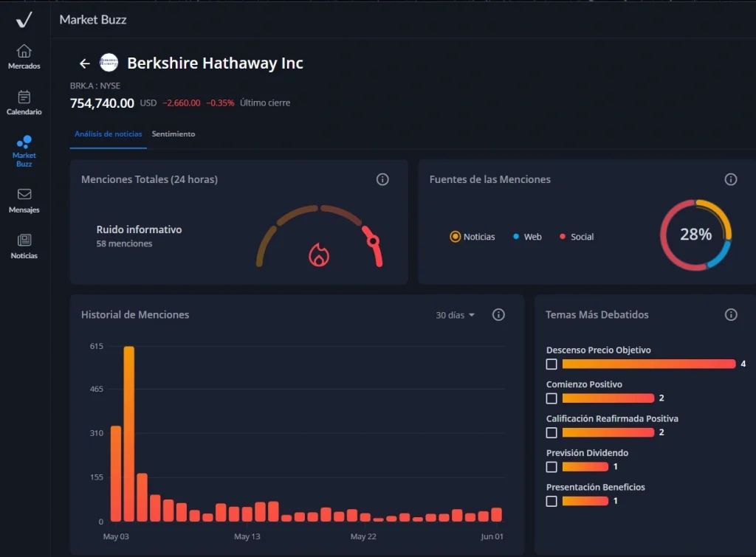The height and width of the screenshot is (557, 756).
Task: Select Market Buzz in the sidebar
Action: (x=24, y=151)
